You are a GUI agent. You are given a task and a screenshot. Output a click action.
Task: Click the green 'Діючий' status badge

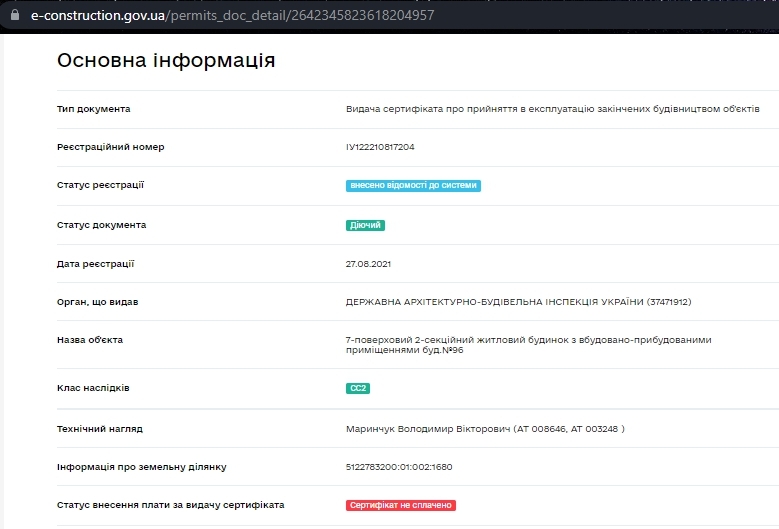tap(365, 225)
